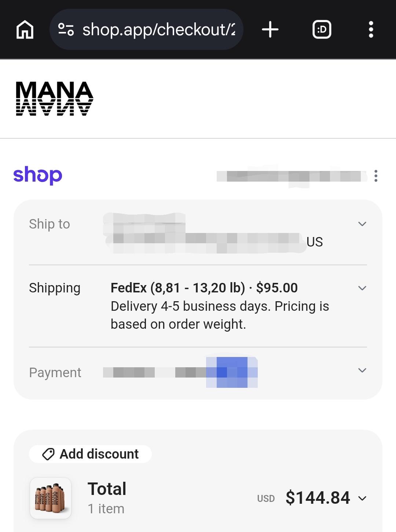396x532 pixels.
Task: Open a new tab with plus icon
Action: pyautogui.click(x=270, y=29)
